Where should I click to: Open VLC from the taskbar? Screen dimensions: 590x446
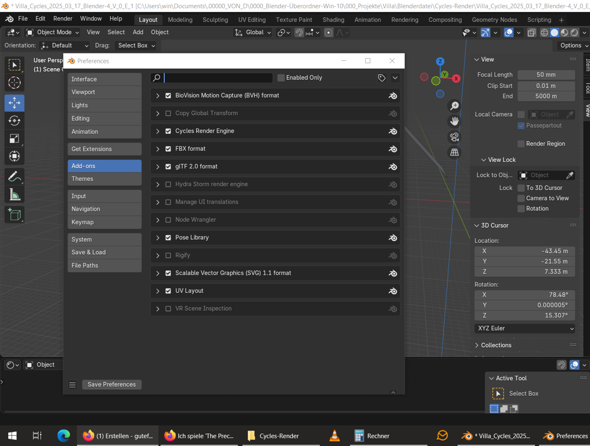point(334,436)
